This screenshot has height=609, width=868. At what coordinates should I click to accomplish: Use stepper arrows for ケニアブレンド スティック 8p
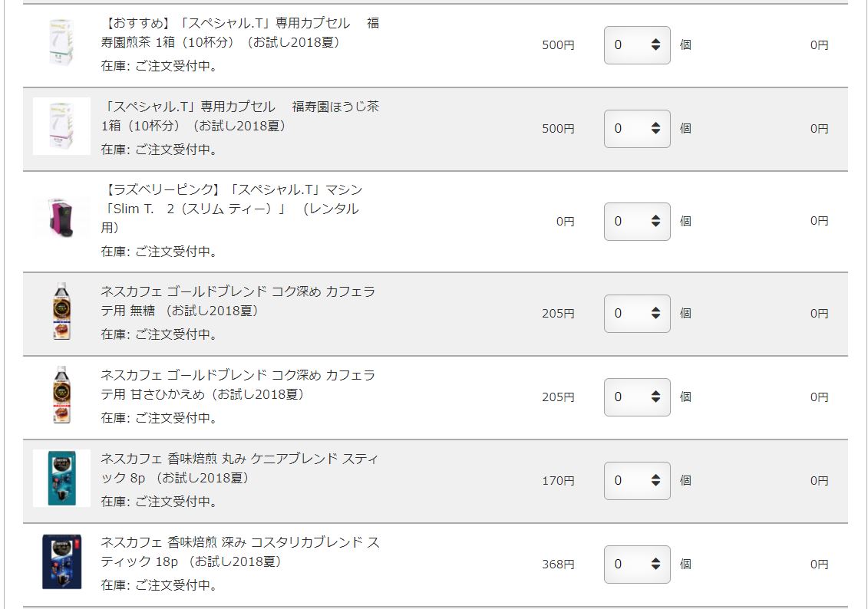point(655,480)
